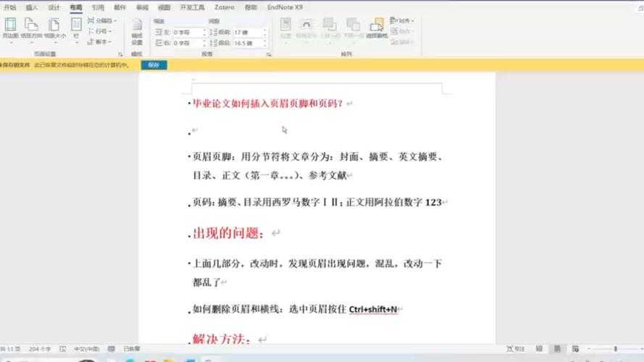Open the page Orientation (纸张方向) menu
This screenshot has width=644, height=362.
coord(32,29)
